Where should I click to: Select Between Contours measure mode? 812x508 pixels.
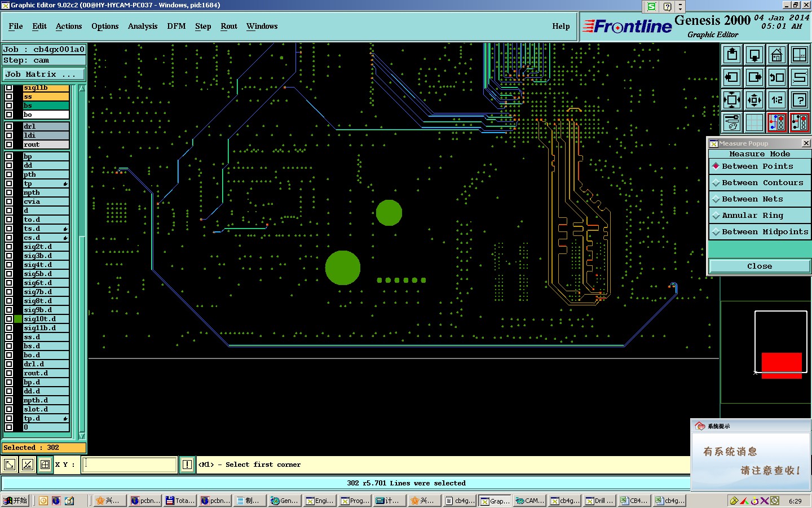760,182
